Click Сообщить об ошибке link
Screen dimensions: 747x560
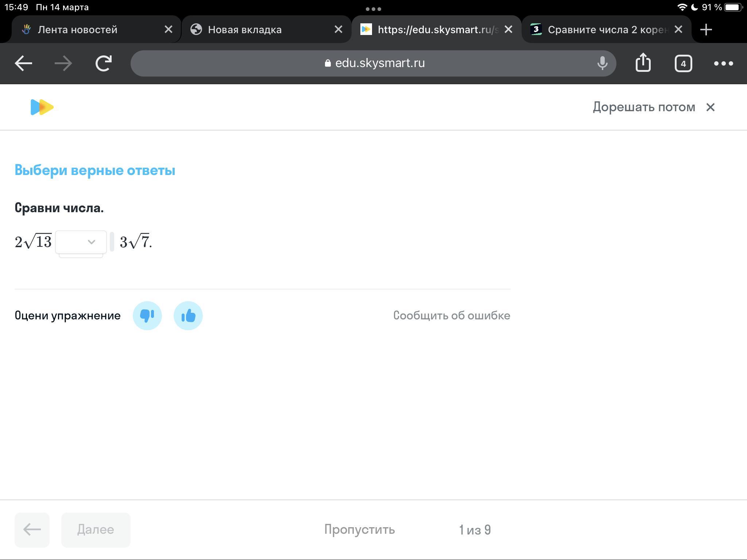(452, 316)
